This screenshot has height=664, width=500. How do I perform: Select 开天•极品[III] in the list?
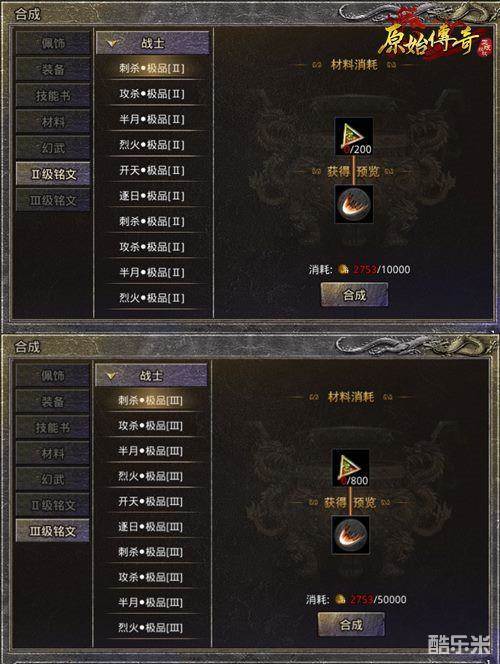tap(151, 501)
